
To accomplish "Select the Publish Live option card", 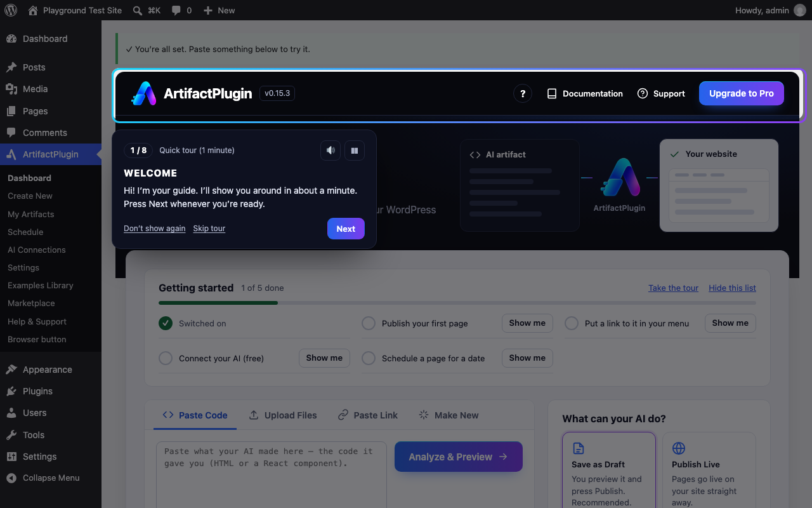I will pyautogui.click(x=709, y=471).
